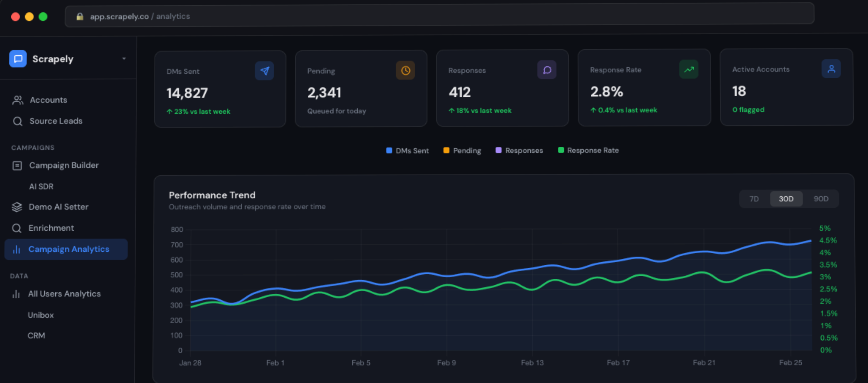Image resolution: width=868 pixels, height=383 pixels.
Task: Click the chat bubble icon in Responses card
Action: 547,70
